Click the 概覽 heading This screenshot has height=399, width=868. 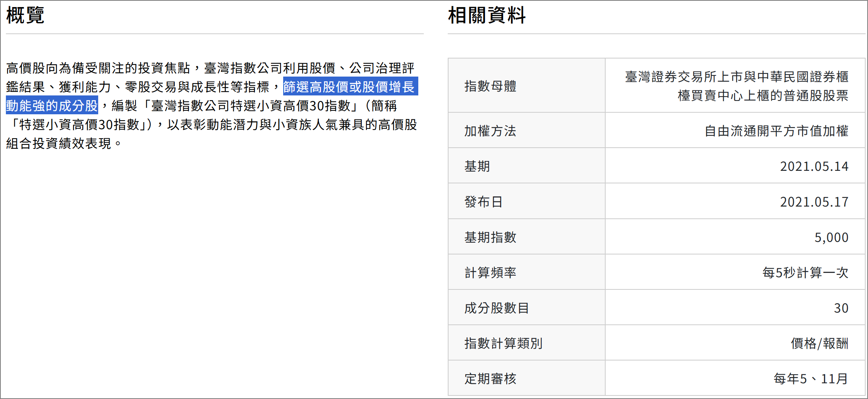25,15
